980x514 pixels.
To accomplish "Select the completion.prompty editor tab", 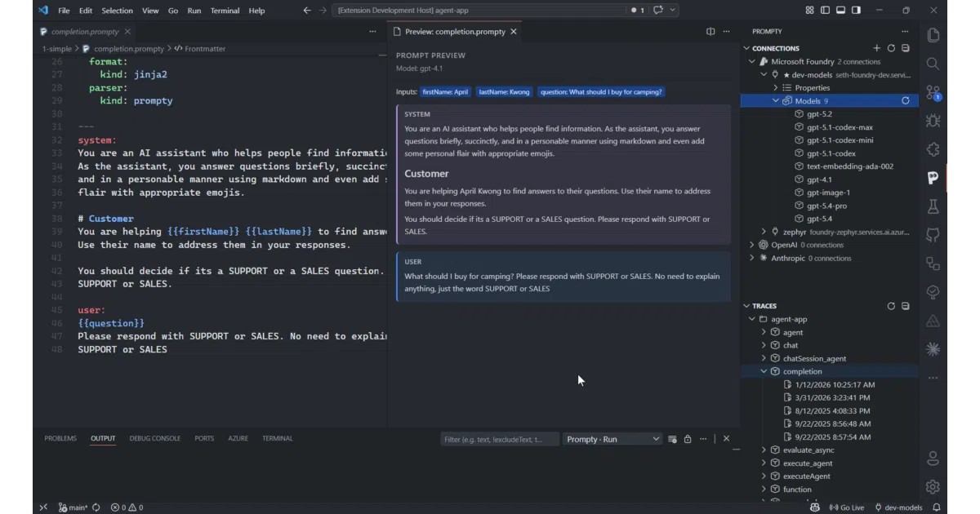I will [84, 32].
